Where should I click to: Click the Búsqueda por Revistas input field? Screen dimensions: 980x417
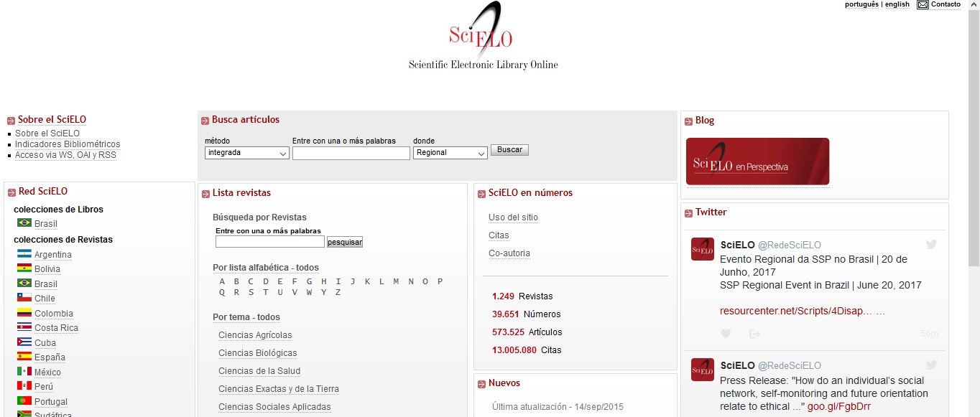(x=270, y=242)
